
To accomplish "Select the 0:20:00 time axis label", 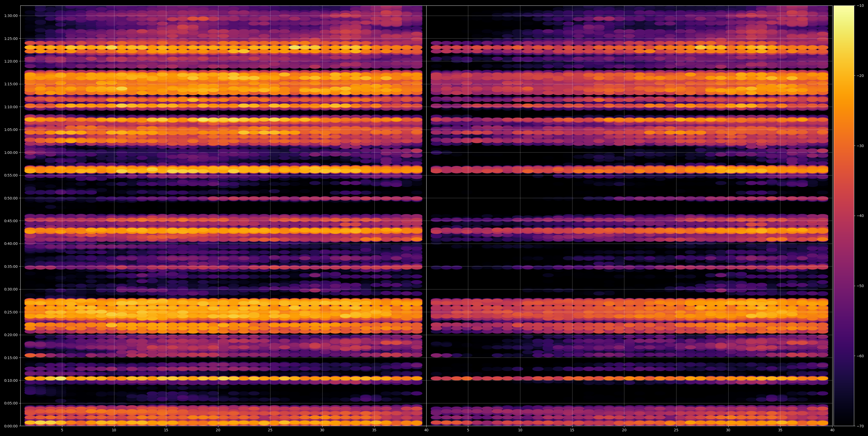I will [x=11, y=335].
